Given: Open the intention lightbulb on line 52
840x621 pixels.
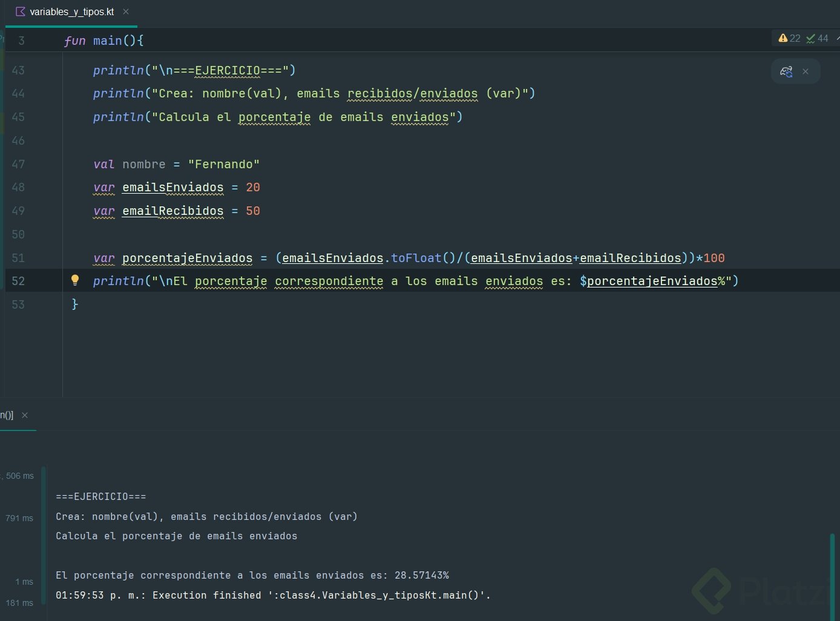Looking at the screenshot, I should [75, 280].
